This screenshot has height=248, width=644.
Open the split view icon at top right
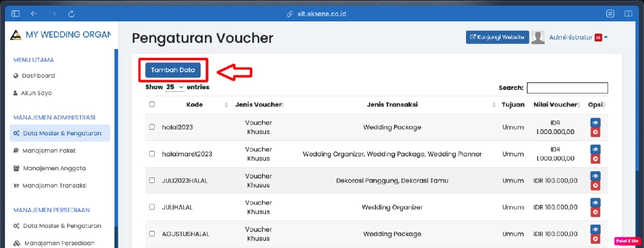628,14
